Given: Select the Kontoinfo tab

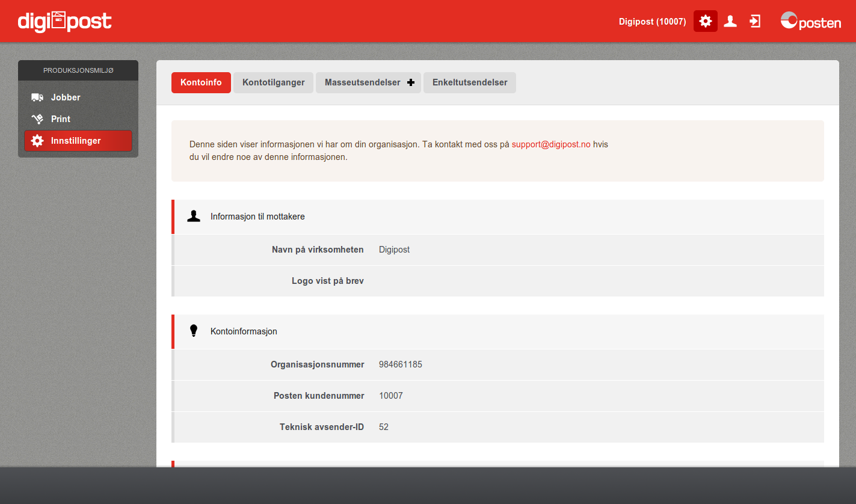Looking at the screenshot, I should (x=201, y=82).
